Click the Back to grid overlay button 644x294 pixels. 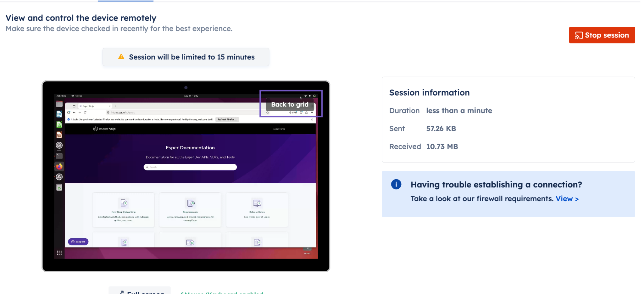coord(290,104)
